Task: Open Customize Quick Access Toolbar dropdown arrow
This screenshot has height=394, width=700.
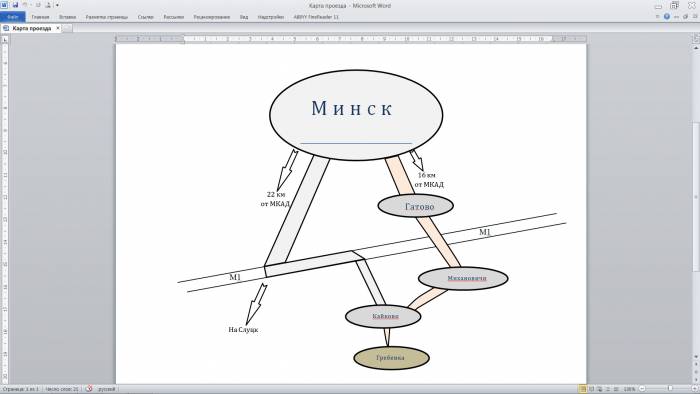Action: pyautogui.click(x=57, y=5)
